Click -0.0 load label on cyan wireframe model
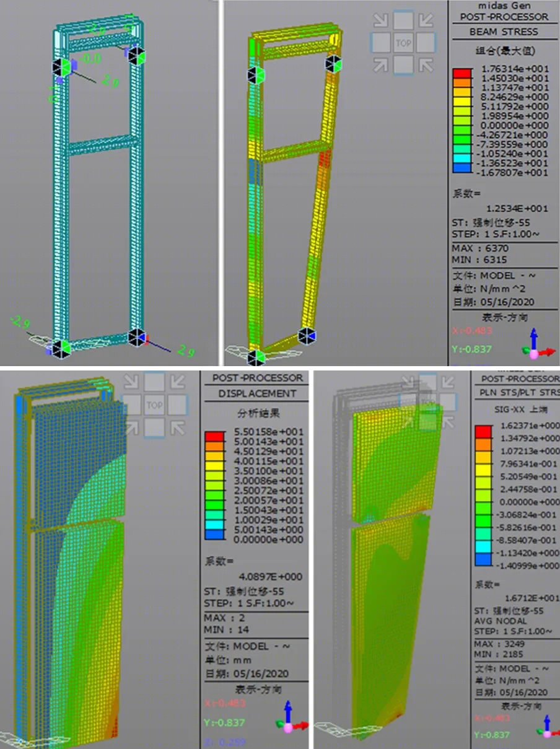Viewport: 560px width, 749px height. pyautogui.click(x=90, y=59)
